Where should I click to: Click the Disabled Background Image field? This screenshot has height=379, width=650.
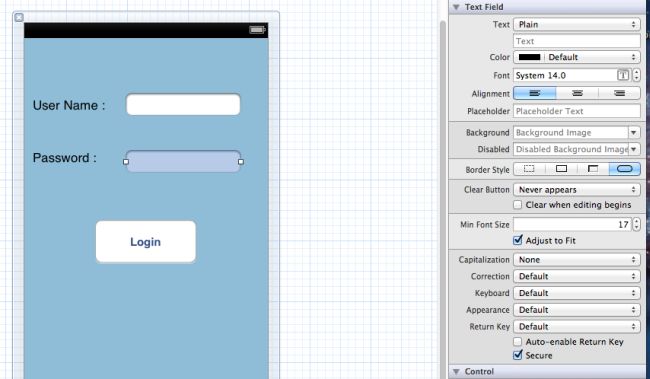[571, 149]
